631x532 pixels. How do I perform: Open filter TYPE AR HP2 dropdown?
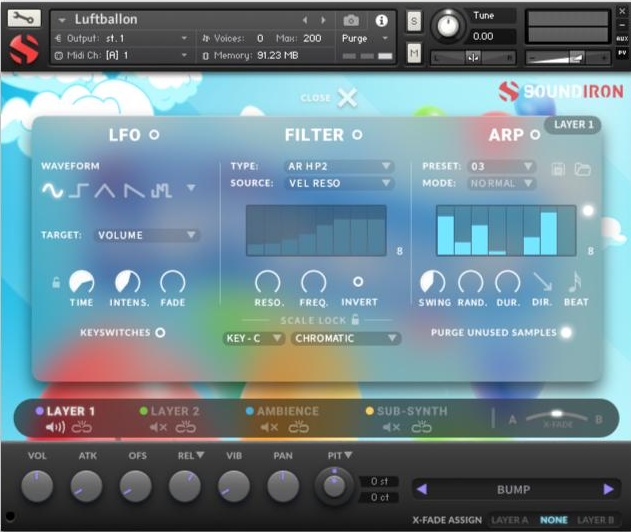coord(339,166)
